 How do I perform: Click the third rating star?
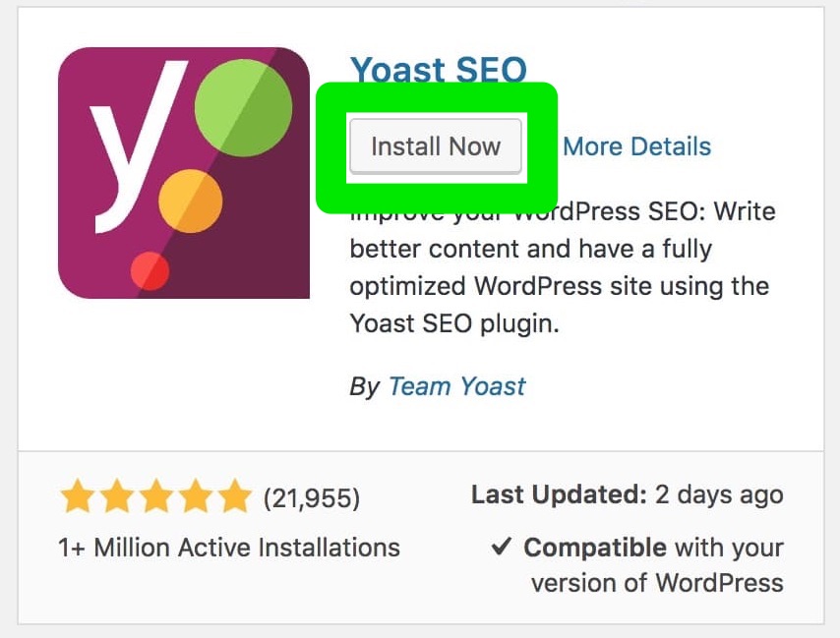click(156, 497)
